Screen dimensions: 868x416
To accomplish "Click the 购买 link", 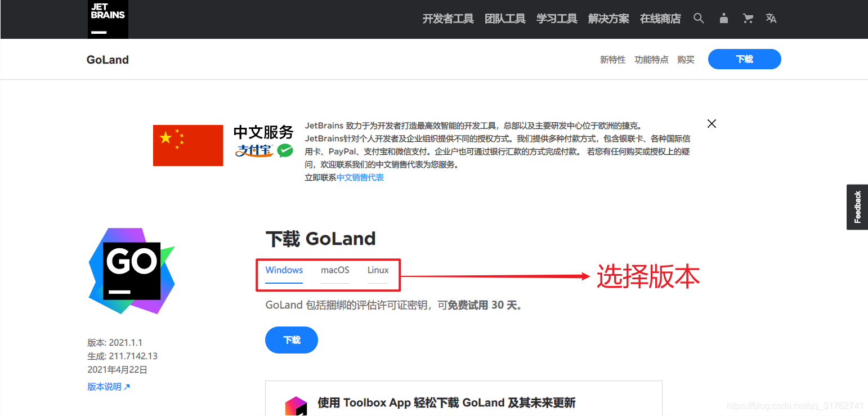I will [x=686, y=60].
